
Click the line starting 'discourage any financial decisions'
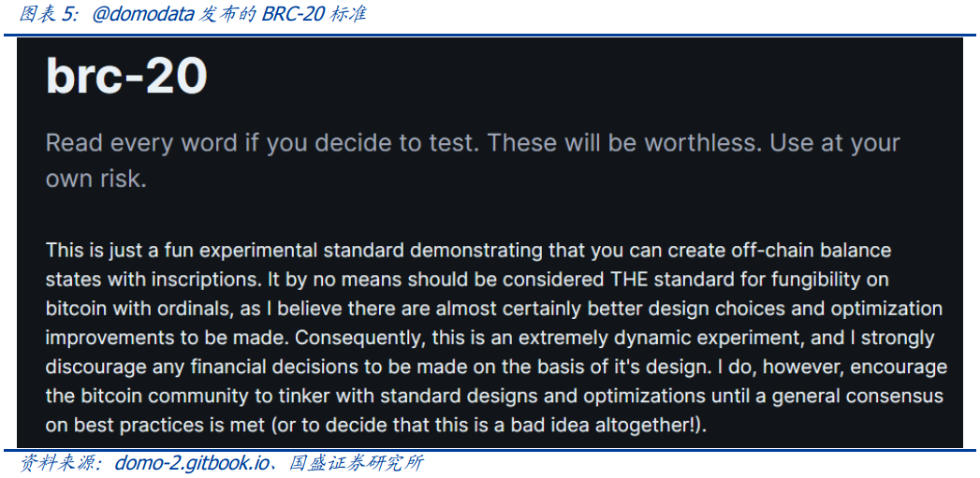(x=496, y=367)
